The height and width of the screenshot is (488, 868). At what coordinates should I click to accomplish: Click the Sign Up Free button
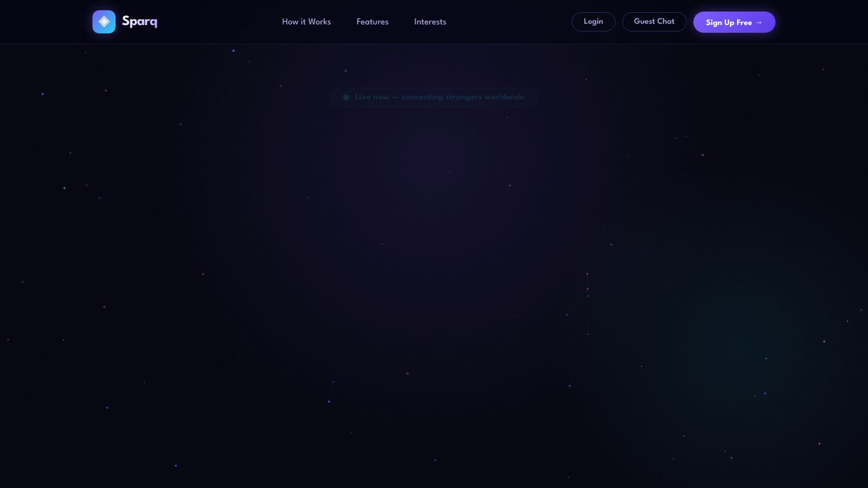pyautogui.click(x=734, y=22)
